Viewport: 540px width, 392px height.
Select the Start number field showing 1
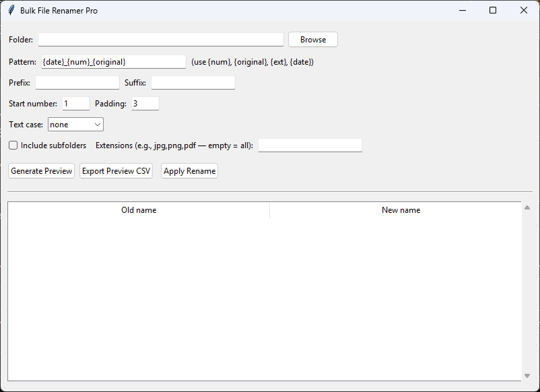[x=75, y=103]
